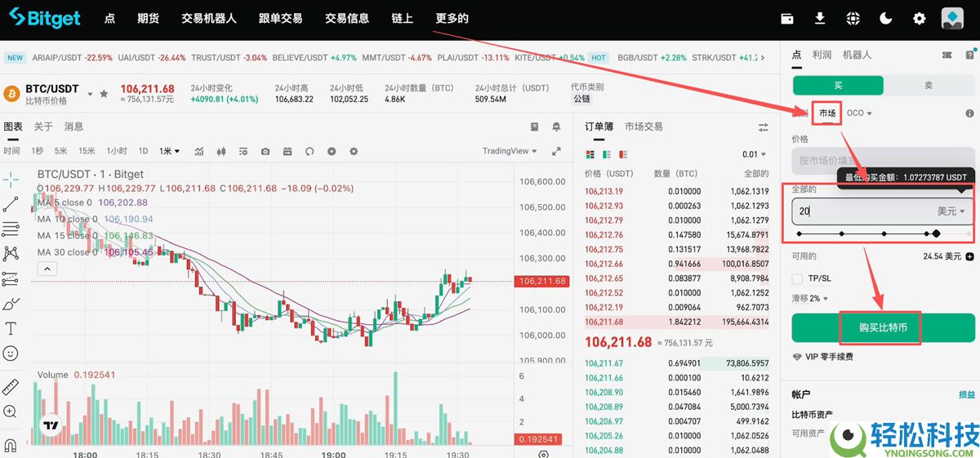Switch to the 利润 tab
The image size is (980, 458).
click(822, 55)
